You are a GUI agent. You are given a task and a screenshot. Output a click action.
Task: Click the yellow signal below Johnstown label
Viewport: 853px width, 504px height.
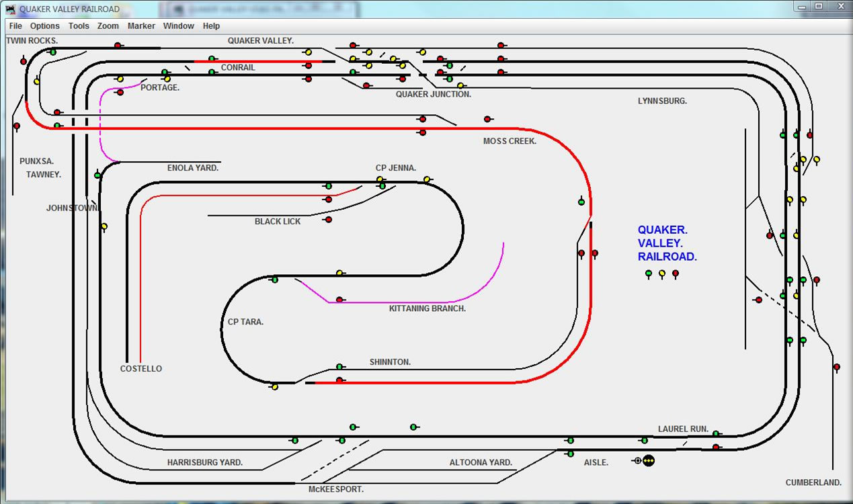[104, 226]
